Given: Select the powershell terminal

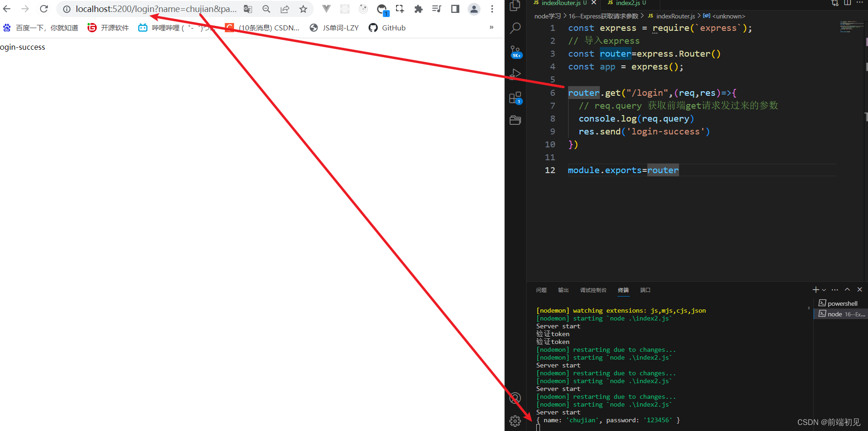Looking at the screenshot, I should point(840,303).
